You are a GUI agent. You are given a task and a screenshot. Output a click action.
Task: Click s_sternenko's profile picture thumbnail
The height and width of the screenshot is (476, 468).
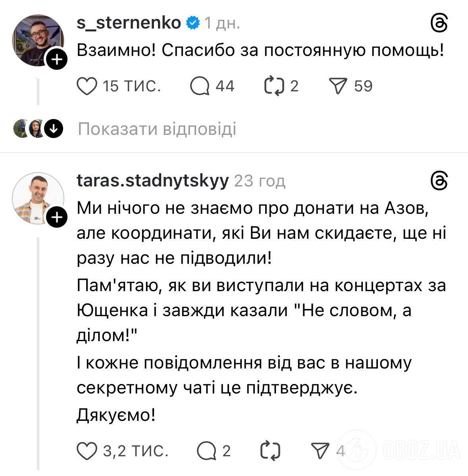click(x=39, y=41)
